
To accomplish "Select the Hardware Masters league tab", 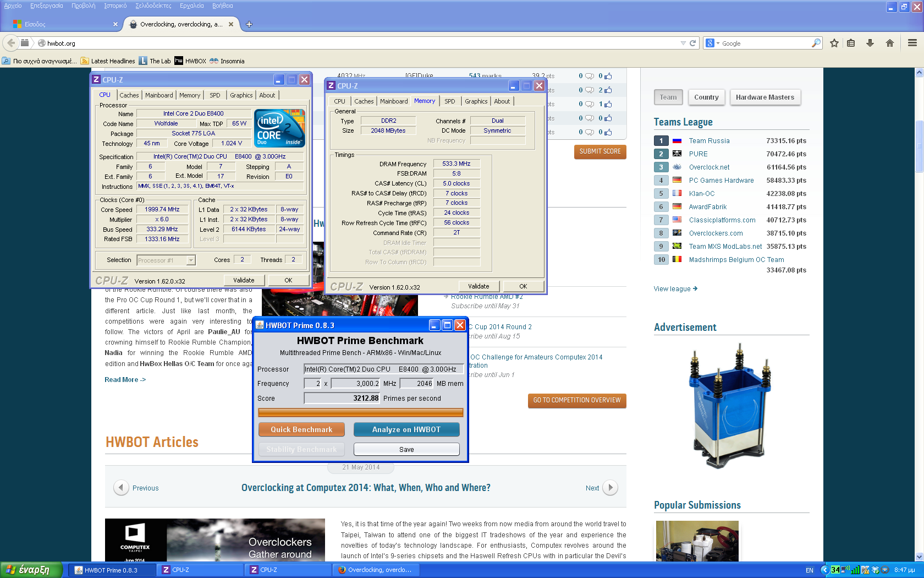I will point(765,97).
